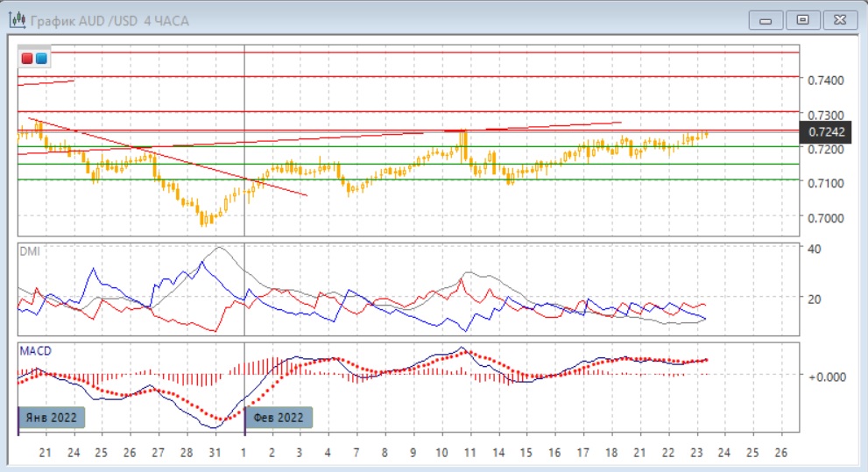Click date 14 on the time axis
This screenshot has height=472, width=868.
tap(497, 453)
